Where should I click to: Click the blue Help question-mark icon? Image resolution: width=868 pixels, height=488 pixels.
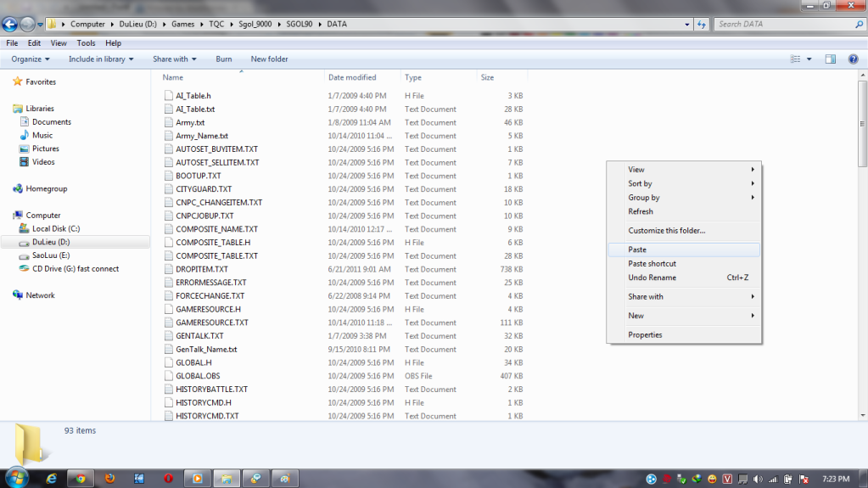click(853, 59)
